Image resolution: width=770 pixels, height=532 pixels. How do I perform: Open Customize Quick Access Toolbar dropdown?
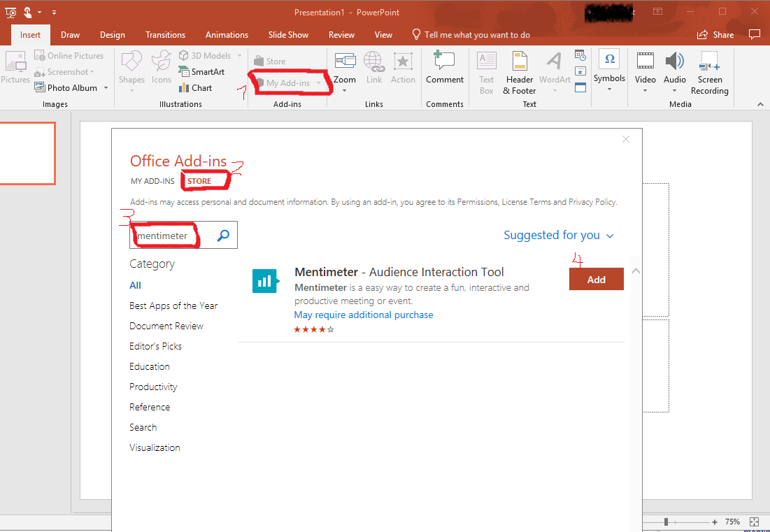[54, 13]
